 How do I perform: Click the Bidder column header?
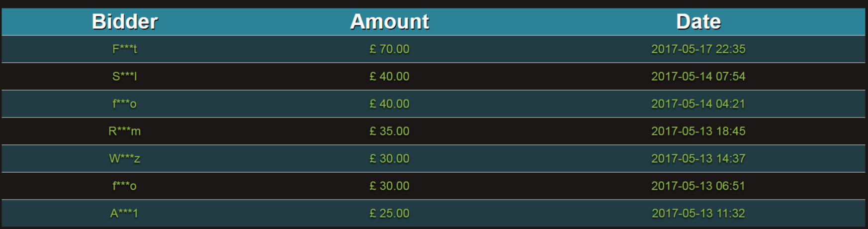125,21
